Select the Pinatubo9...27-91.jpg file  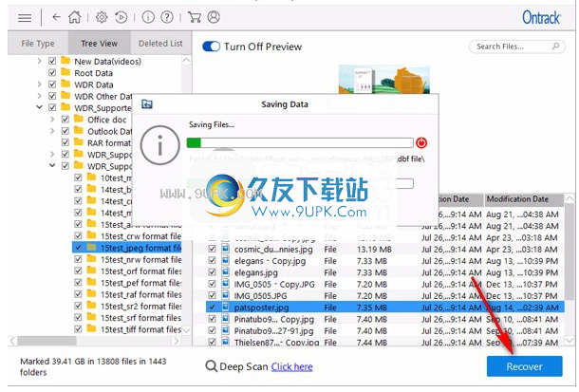pyautogui.click(x=273, y=330)
